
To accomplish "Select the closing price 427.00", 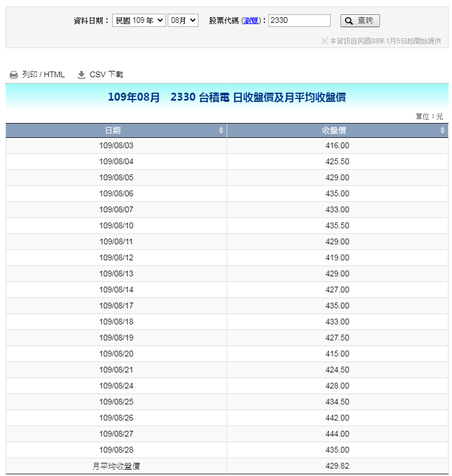I will (x=337, y=290).
